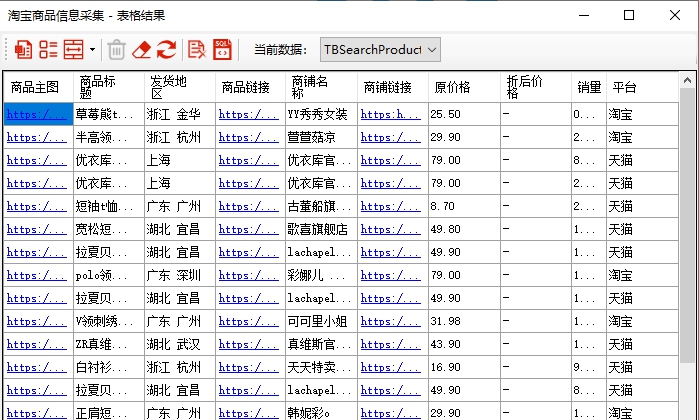Open main image link in 草莓熊 row
This screenshot has width=699, height=420.
[x=37, y=115]
